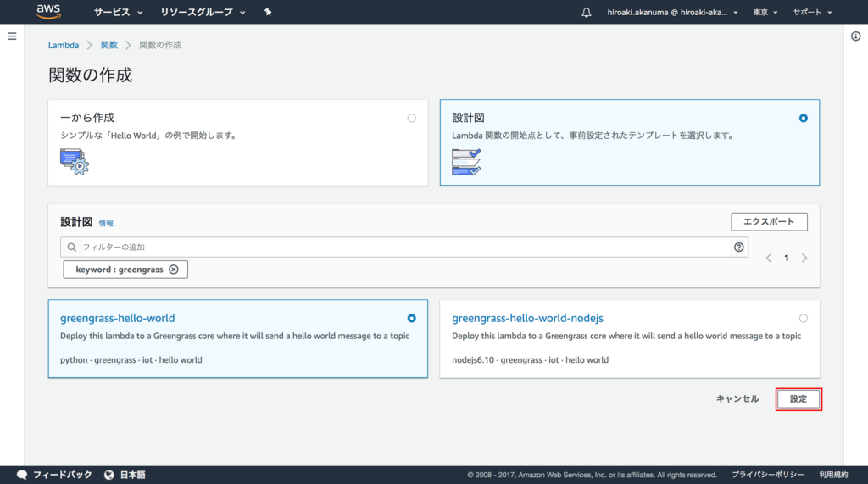
Task: Click the Author from scratch illustration icon
Action: click(x=75, y=162)
